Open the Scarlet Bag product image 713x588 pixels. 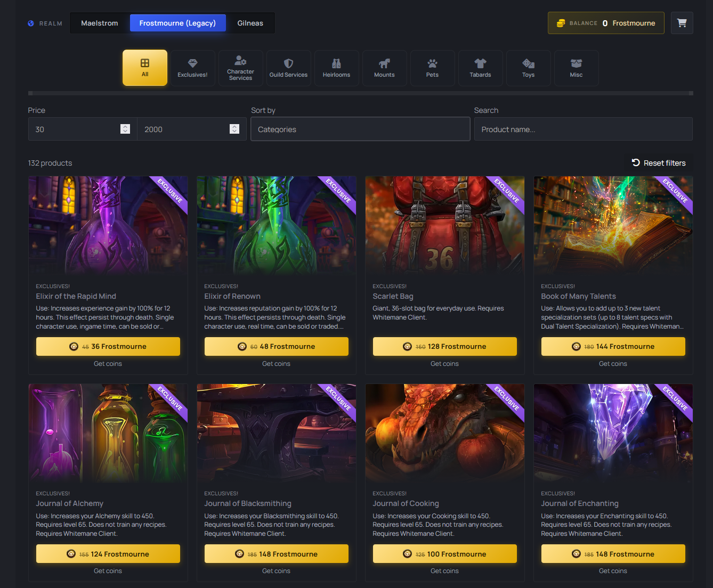[445, 225]
